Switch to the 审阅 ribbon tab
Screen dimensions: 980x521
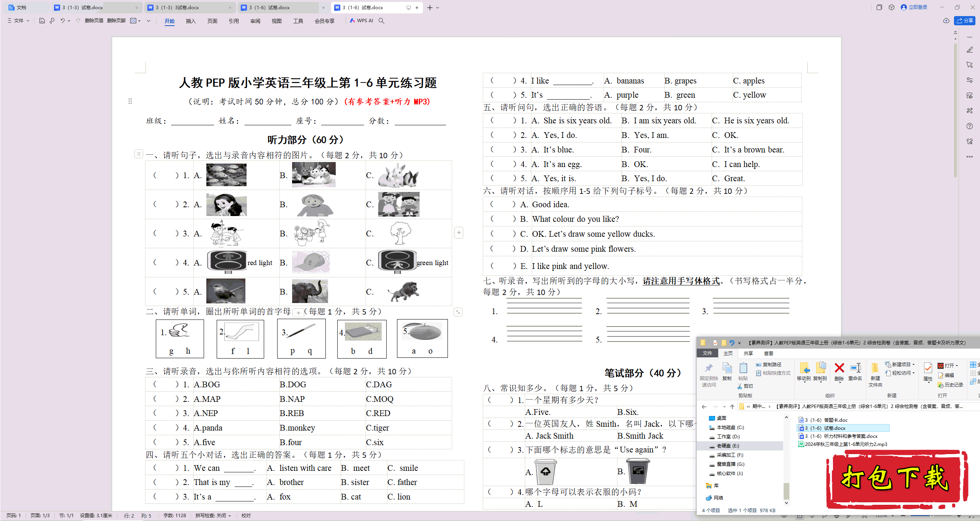pyautogui.click(x=255, y=21)
